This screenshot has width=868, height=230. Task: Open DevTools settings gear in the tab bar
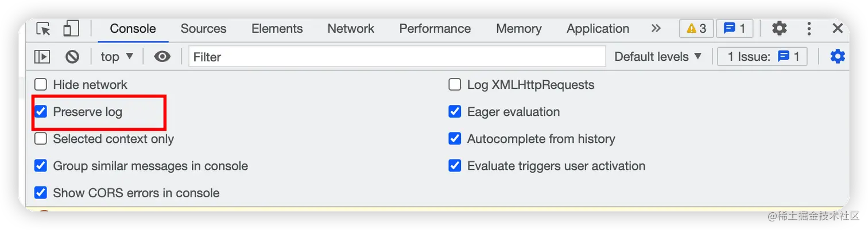coord(779,29)
